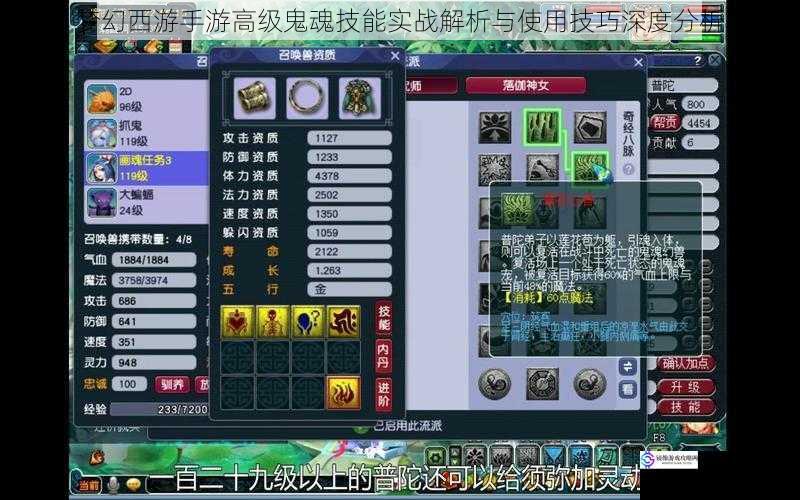The width and height of the screenshot is (800, 500).
Task: Click the blue swap-arrows icon
Action: pyautogui.click(x=628, y=367)
